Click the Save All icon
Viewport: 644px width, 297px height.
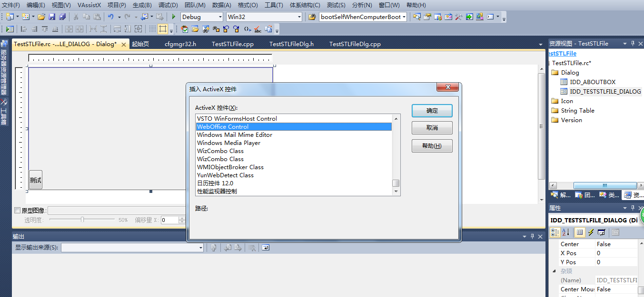tap(62, 17)
